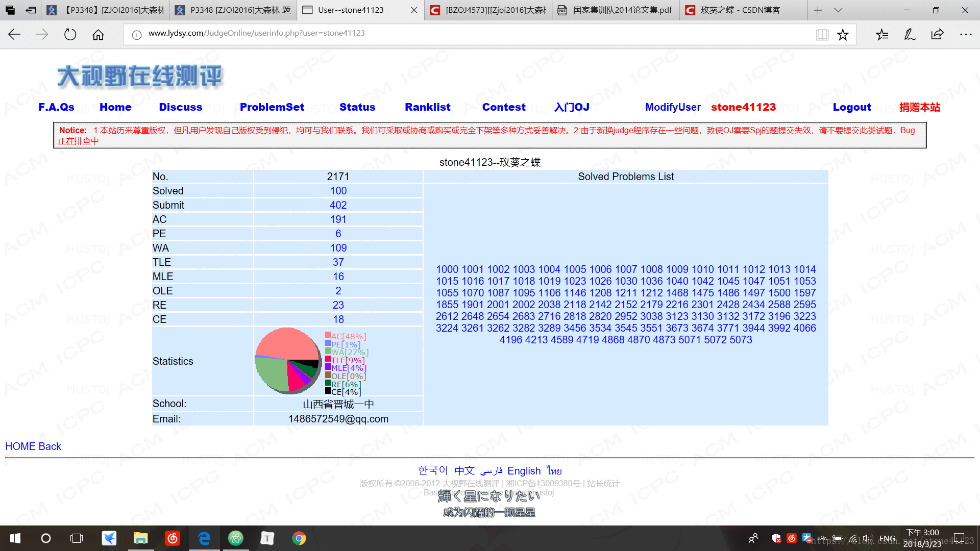This screenshot has height=551, width=980.
Task: Click the Logout icon
Action: click(851, 107)
